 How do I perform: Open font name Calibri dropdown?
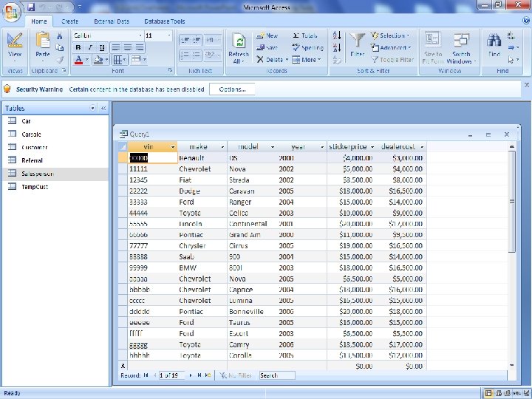[x=140, y=35]
